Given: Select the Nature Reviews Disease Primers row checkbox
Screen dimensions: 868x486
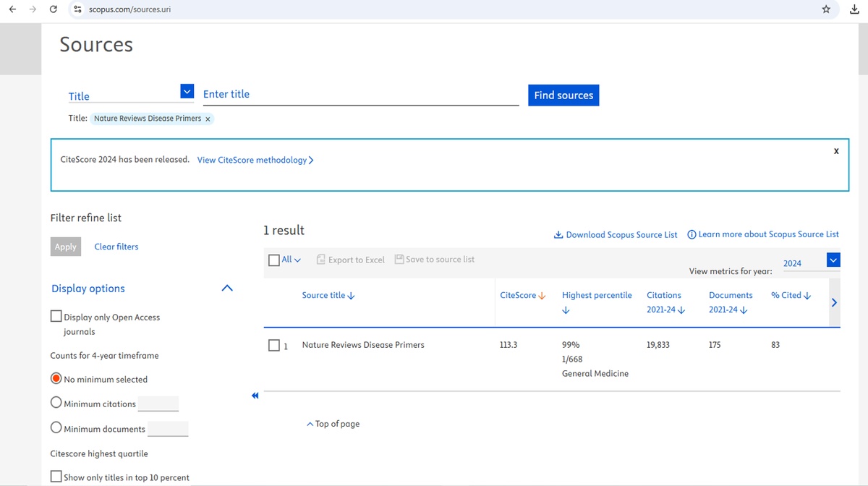Looking at the screenshot, I should (x=274, y=346).
